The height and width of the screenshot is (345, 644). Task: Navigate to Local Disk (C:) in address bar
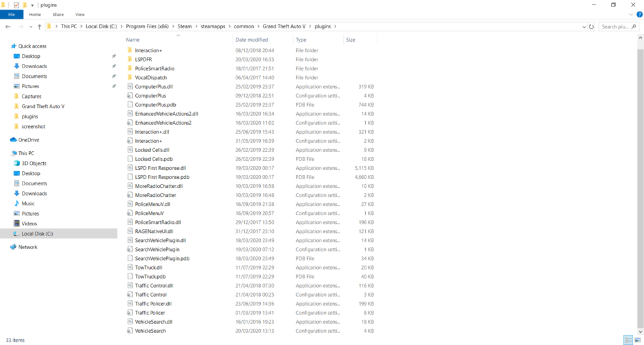point(101,26)
